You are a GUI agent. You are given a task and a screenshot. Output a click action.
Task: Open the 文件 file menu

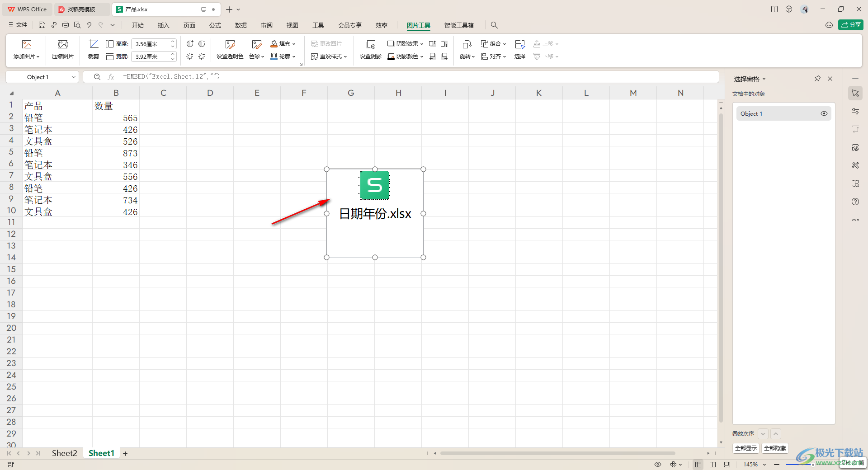click(x=18, y=25)
